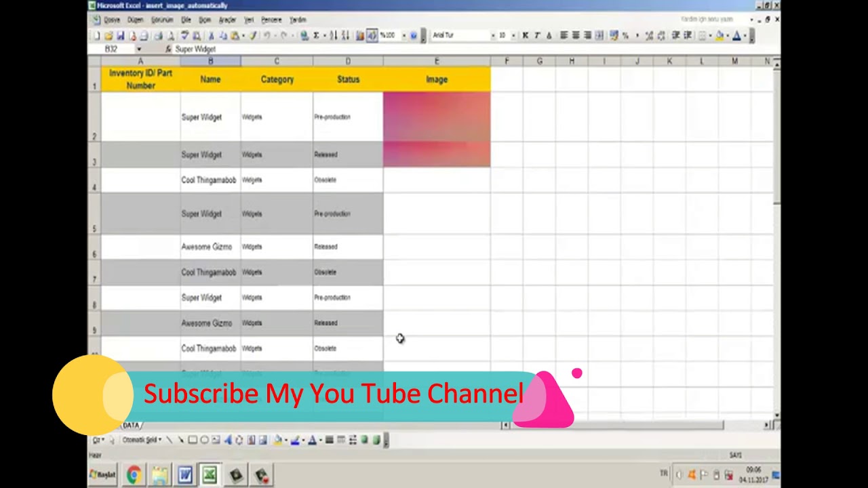Undo the last action
This screenshot has height=488, width=868.
[267, 35]
